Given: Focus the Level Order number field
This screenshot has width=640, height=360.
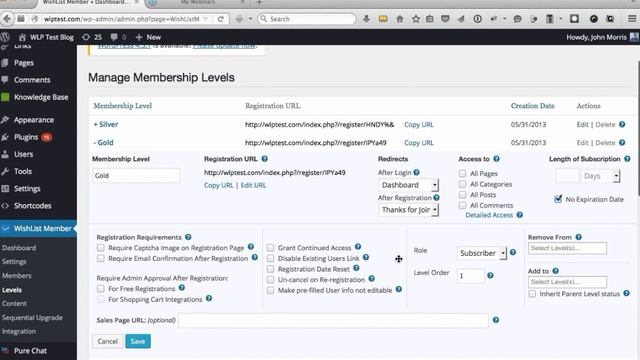Looking at the screenshot, I should (471, 276).
